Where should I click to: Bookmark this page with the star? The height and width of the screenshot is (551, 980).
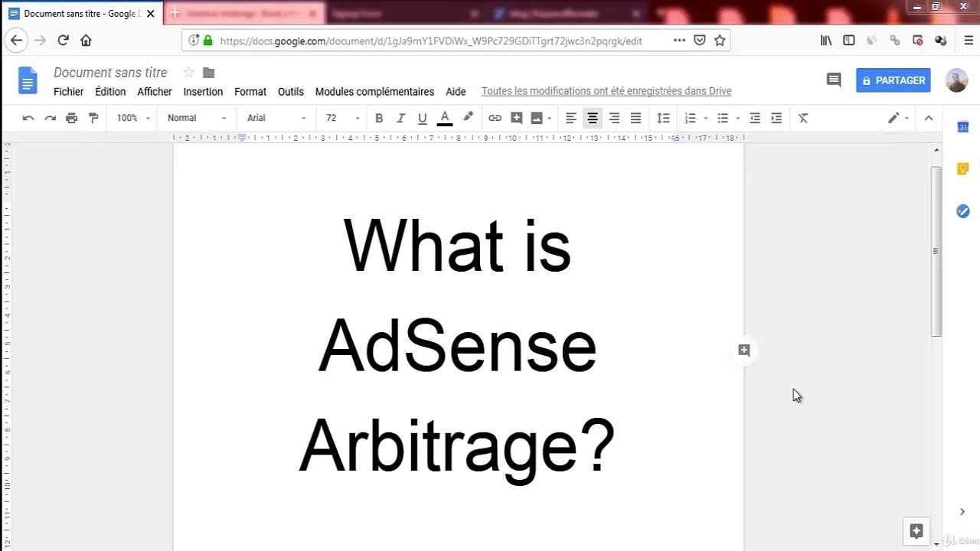pyautogui.click(x=720, y=41)
